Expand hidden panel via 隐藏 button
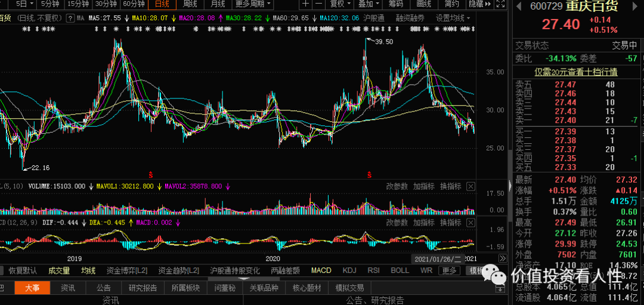Image resolution: width=644 pixels, height=305 pixels. click(481, 4)
